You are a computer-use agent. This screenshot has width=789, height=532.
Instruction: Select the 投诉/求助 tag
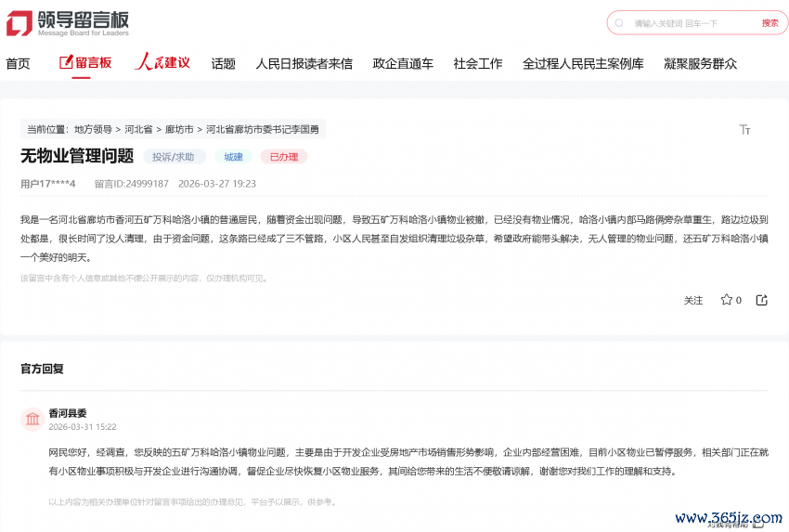point(174,157)
